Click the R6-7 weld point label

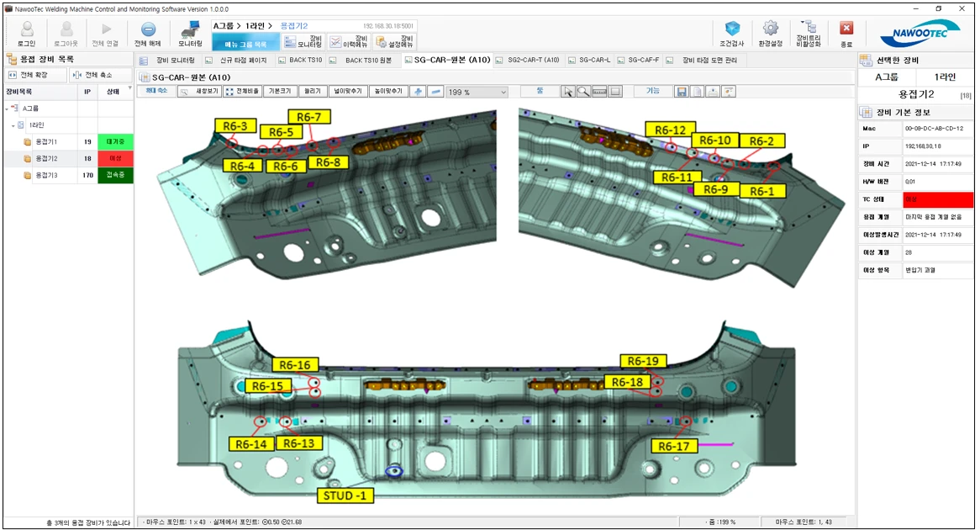tap(308, 117)
